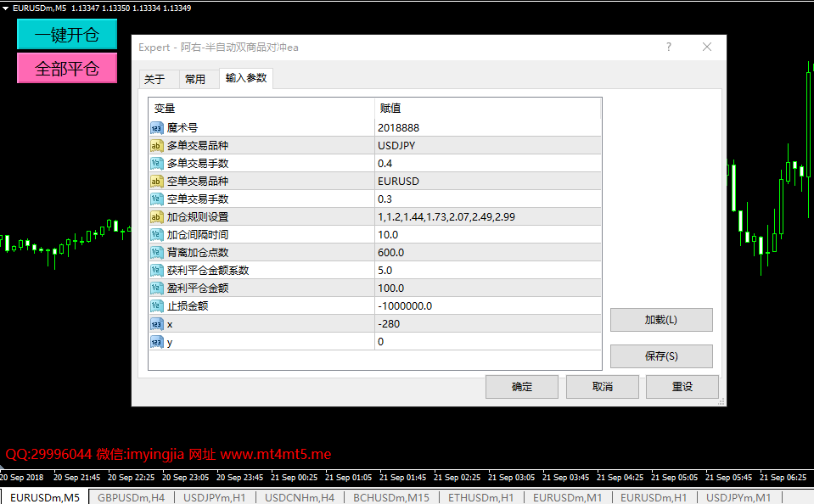Confirm with the 确定 button
814x504 pixels.
522,387
